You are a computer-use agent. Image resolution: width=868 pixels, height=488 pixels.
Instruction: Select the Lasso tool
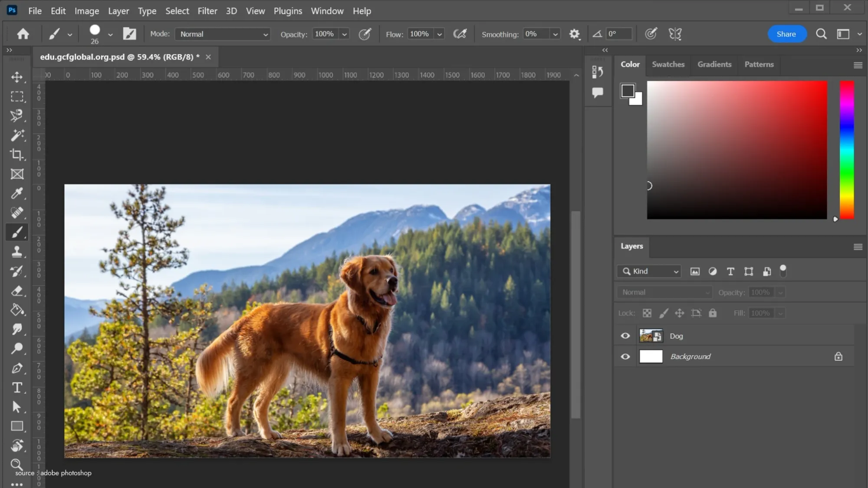pos(17,115)
